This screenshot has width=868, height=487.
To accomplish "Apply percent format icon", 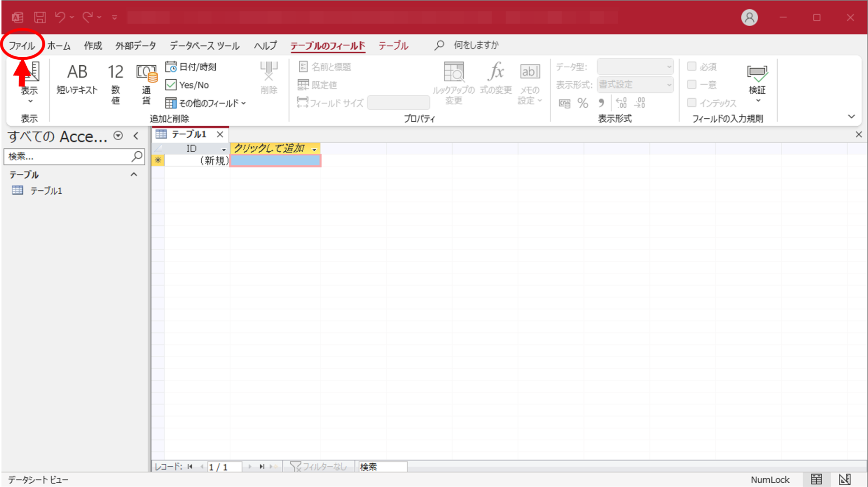I will point(583,103).
